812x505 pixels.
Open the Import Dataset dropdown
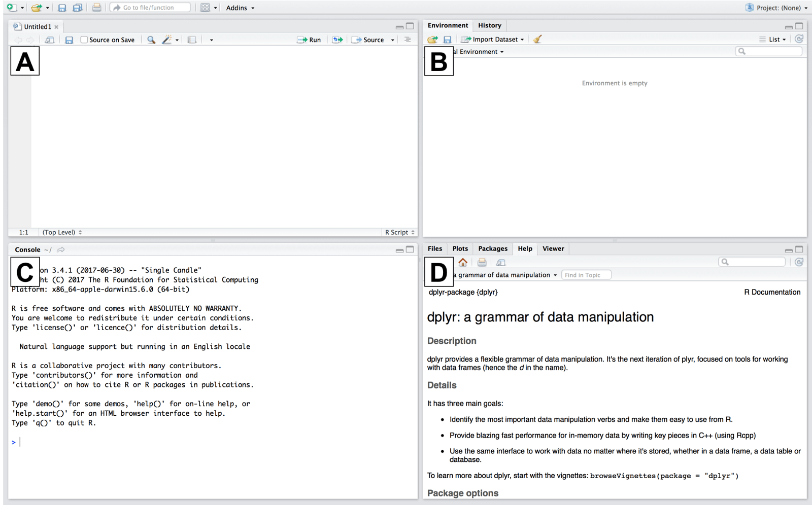click(x=492, y=39)
